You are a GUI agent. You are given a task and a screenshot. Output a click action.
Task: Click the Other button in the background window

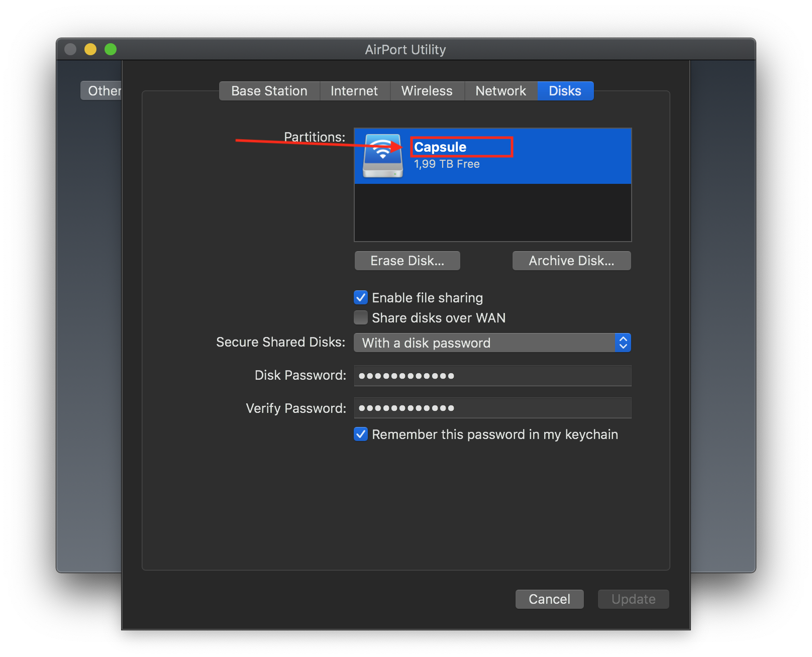tap(101, 91)
